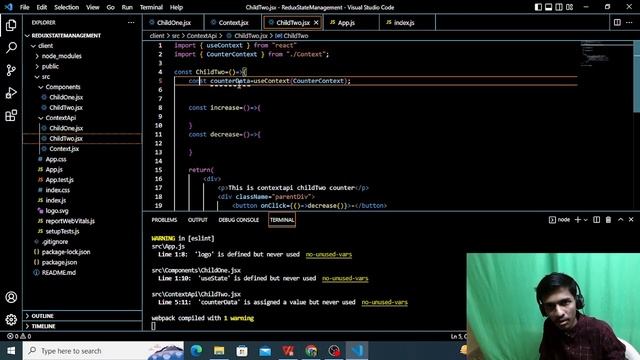The height and width of the screenshot is (360, 640).
Task: Click the src breadcrumb segment
Action: pyautogui.click(x=176, y=36)
